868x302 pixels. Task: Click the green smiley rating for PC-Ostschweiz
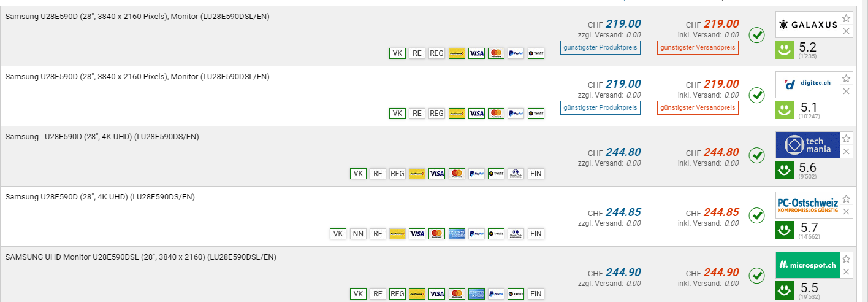(x=784, y=230)
